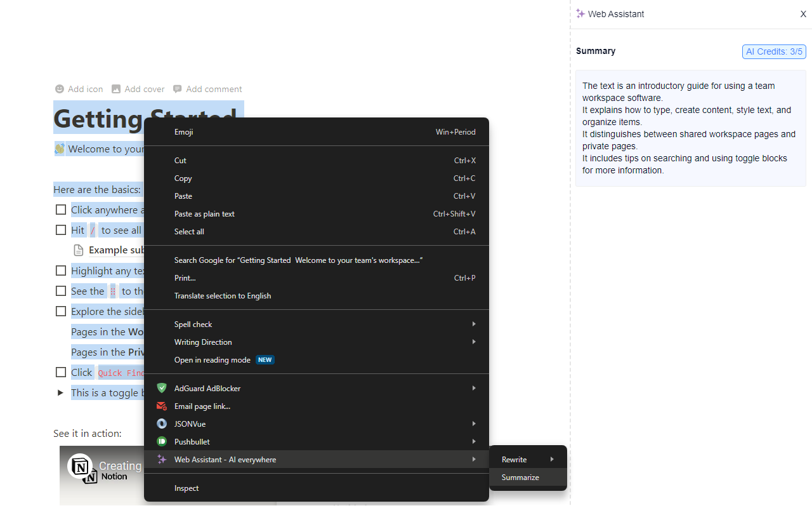Click the Add cover image icon
This screenshot has height=508, width=812.
[x=116, y=89]
